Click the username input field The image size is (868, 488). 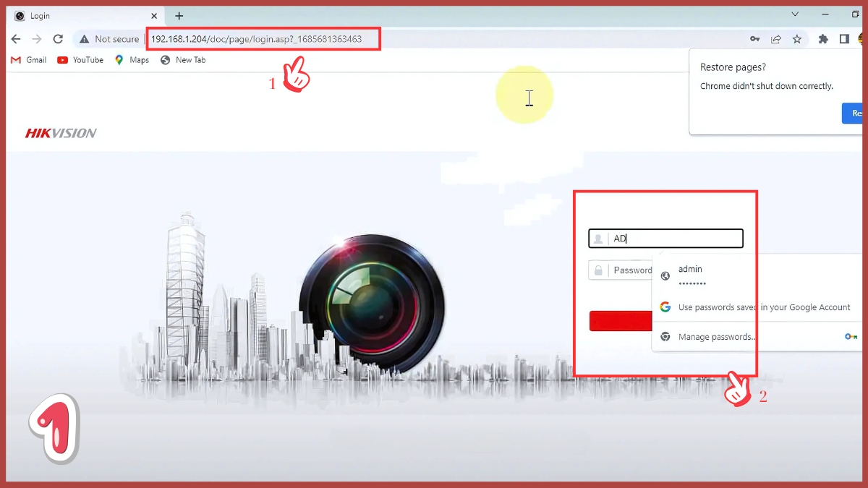pyautogui.click(x=665, y=239)
